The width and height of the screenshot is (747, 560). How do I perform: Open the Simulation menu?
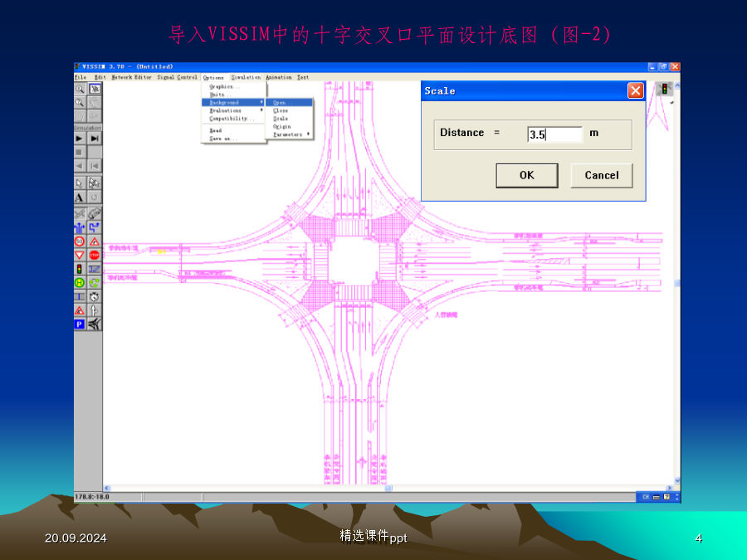246,77
